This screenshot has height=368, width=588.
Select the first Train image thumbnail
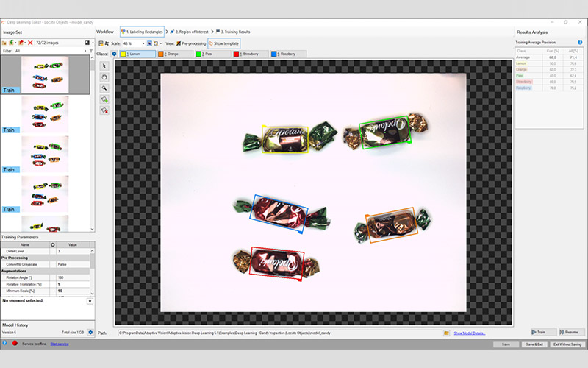pos(45,75)
